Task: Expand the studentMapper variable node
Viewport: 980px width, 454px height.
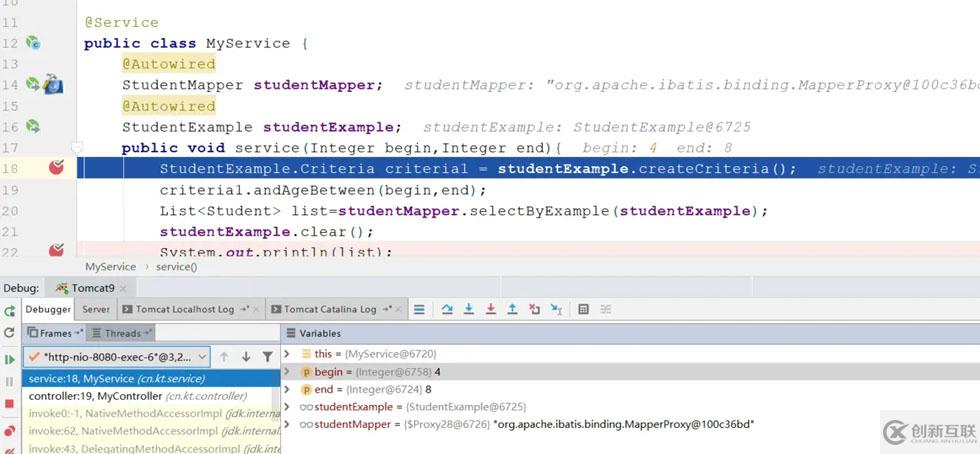Action: pos(287,424)
